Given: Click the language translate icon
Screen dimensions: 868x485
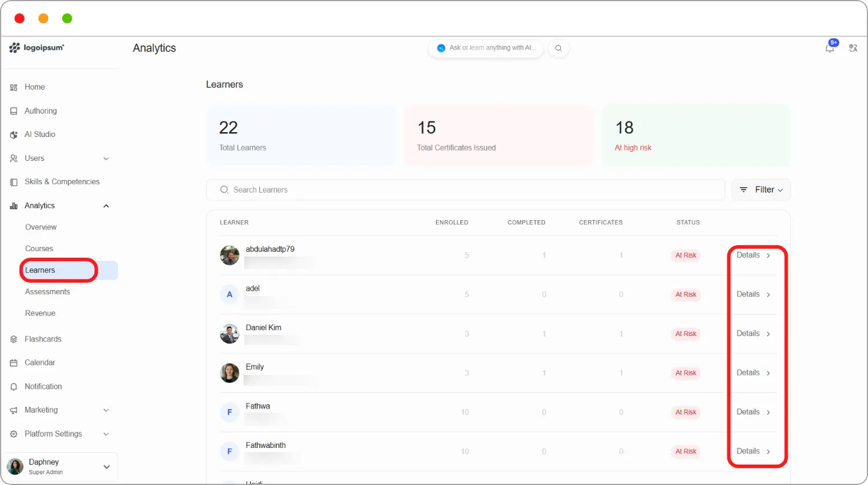Looking at the screenshot, I should coord(854,48).
